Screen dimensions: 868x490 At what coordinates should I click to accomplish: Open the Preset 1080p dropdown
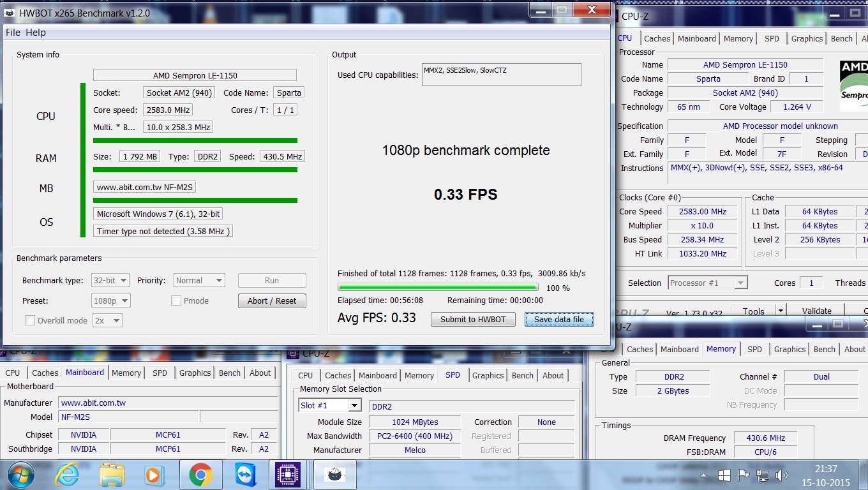coord(111,301)
